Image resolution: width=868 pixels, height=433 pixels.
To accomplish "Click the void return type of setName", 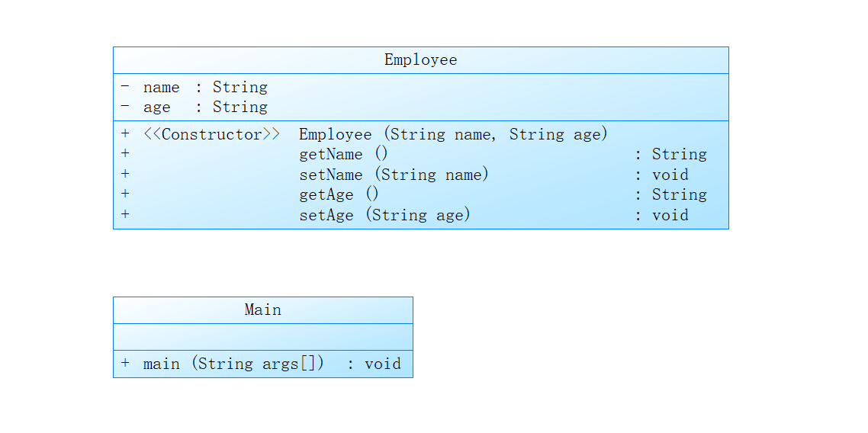I will (x=670, y=175).
